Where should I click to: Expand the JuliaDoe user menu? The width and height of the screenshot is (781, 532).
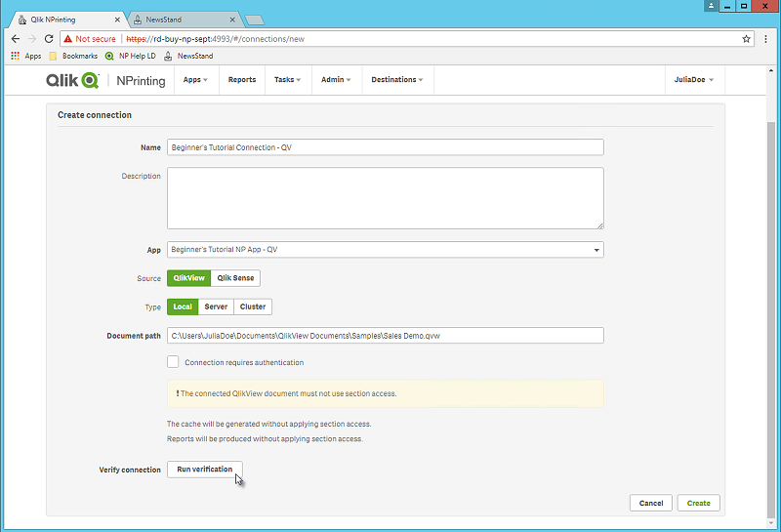pos(694,80)
